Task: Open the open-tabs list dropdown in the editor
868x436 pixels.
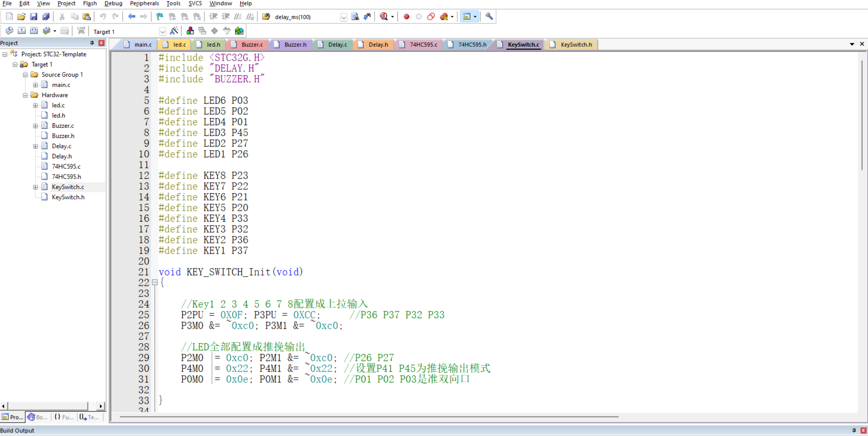Action: (x=852, y=44)
